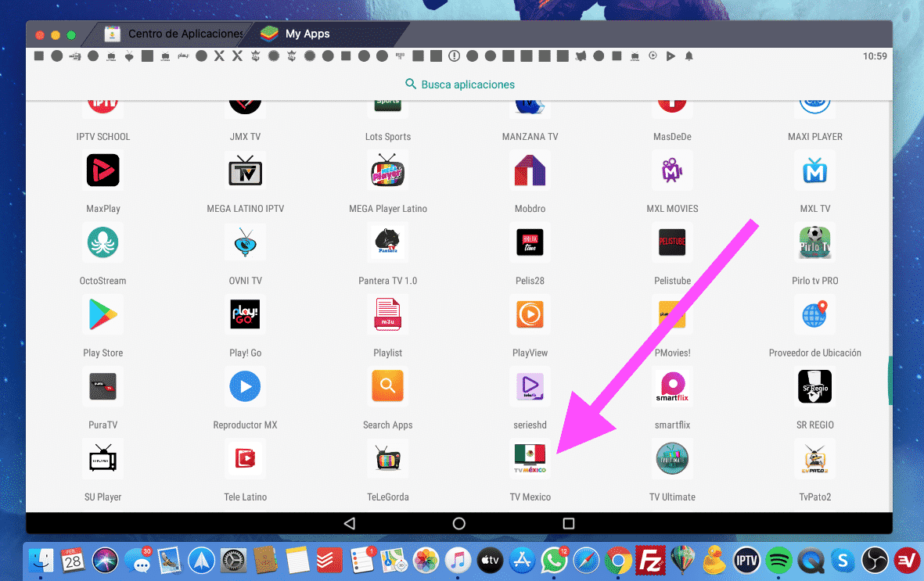
Task: Open Spotify from the macOS dock
Action: [779, 561]
